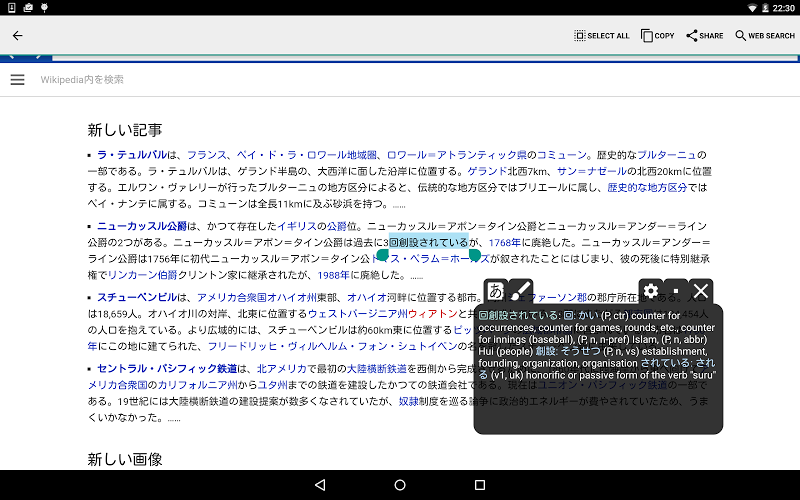
Task: Tap the 新しい画像 section heading
Action: 124,459
